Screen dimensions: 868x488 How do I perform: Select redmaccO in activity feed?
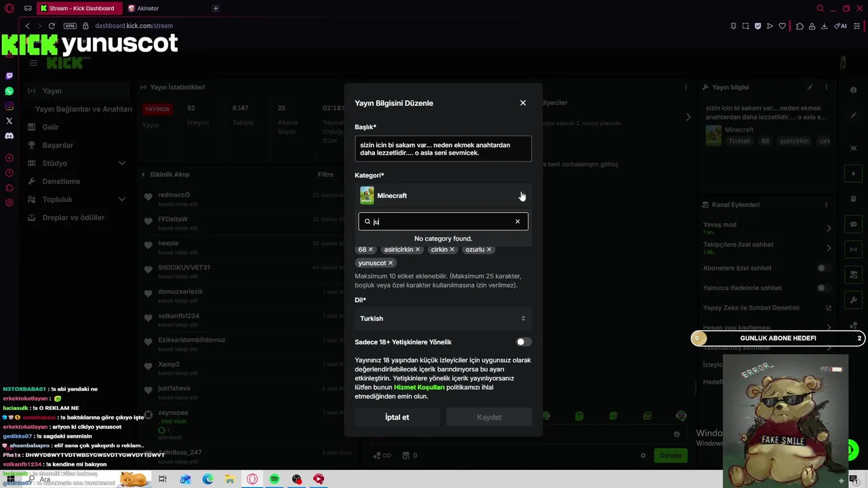174,195
